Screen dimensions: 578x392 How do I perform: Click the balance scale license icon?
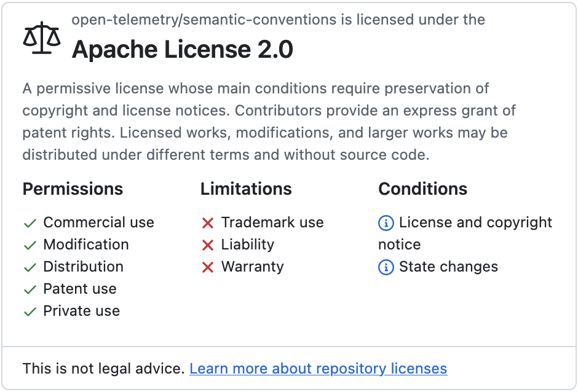click(42, 38)
